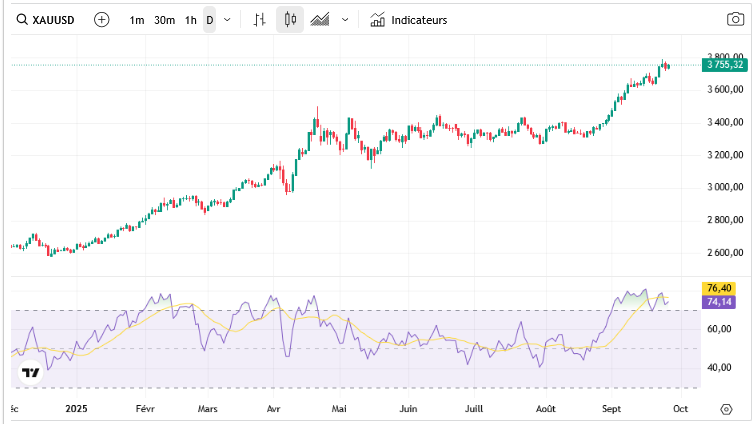Click the RSI value label 74,14

point(719,301)
